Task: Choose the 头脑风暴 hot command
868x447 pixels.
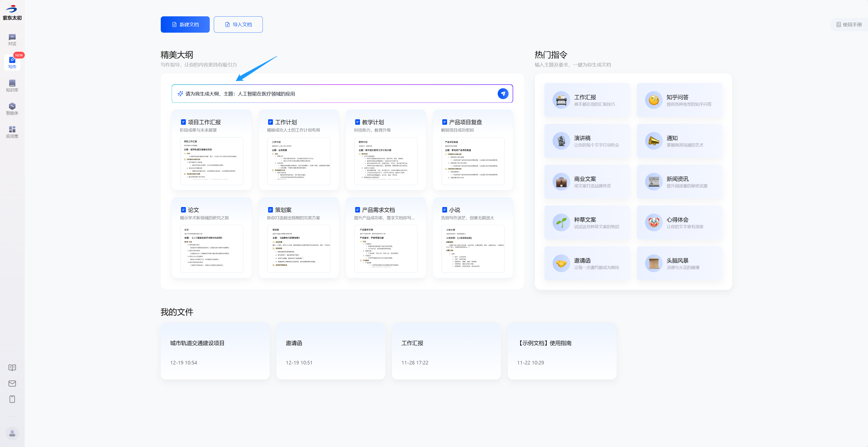Action: pos(679,263)
